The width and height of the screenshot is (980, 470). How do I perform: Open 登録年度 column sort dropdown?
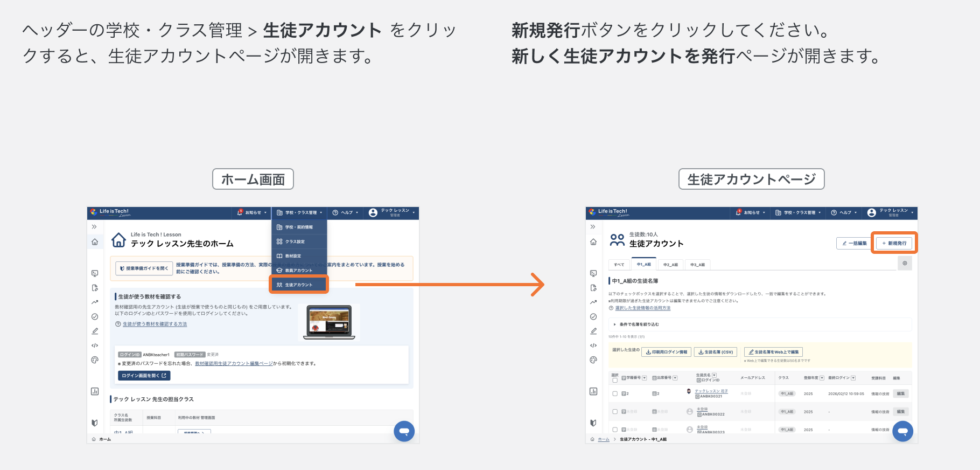coord(822,378)
